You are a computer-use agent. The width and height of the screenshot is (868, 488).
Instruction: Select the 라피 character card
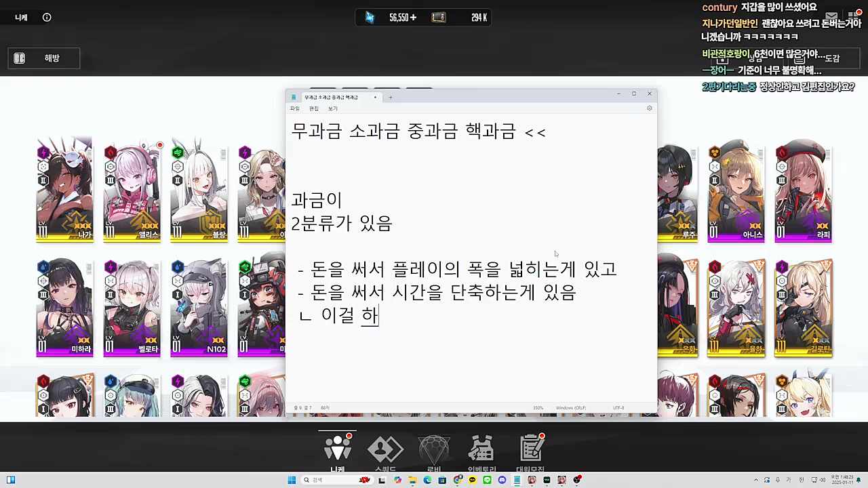(803, 190)
